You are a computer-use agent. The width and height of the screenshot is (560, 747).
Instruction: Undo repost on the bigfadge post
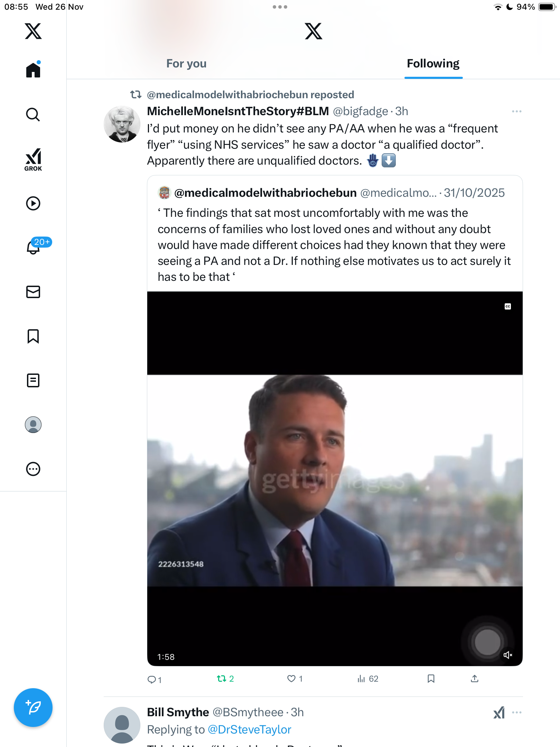coord(222,679)
